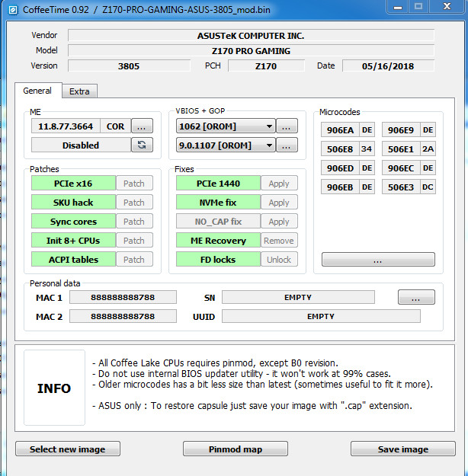Click microcode entry 906EC
The height and width of the screenshot is (476, 468).
(x=401, y=168)
